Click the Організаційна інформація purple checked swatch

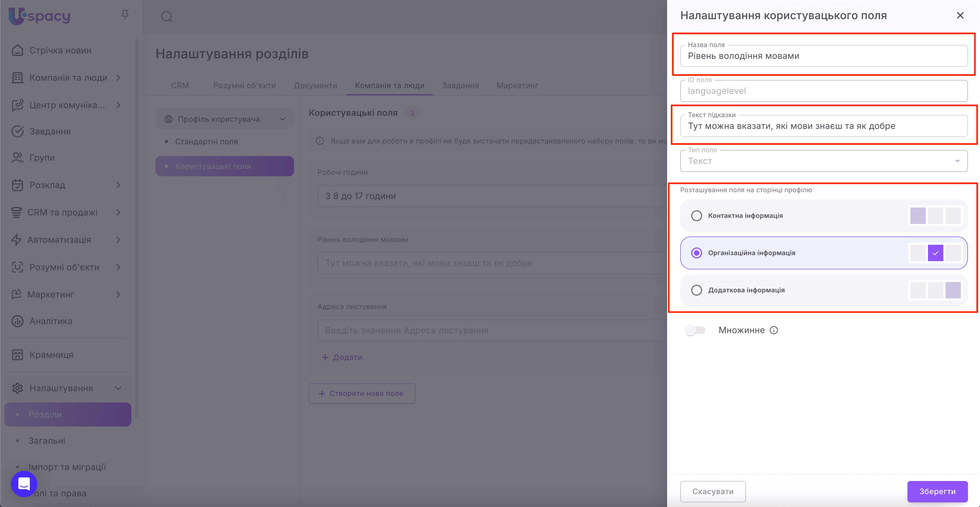935,253
